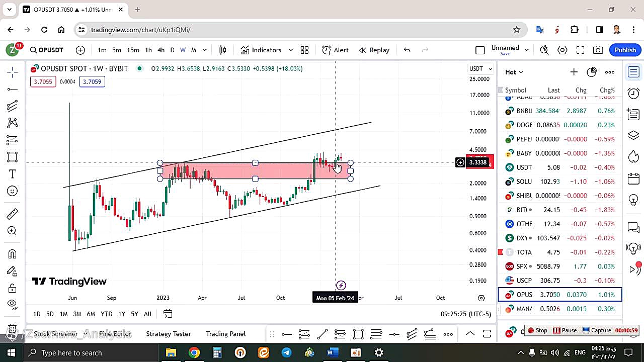Hide all drawings with eye icon

coord(13,304)
